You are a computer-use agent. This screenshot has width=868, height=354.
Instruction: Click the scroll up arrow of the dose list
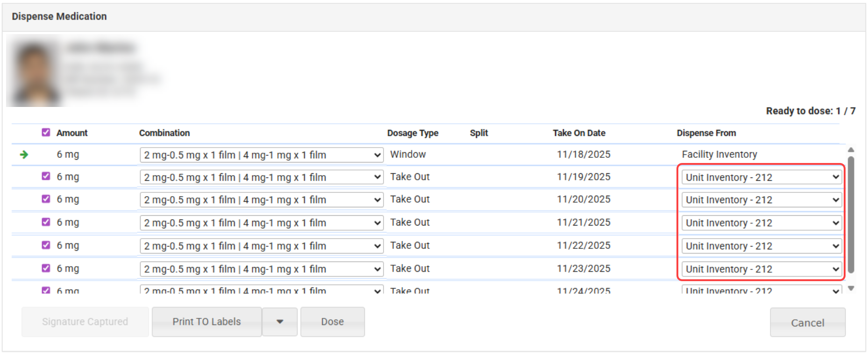click(x=851, y=150)
